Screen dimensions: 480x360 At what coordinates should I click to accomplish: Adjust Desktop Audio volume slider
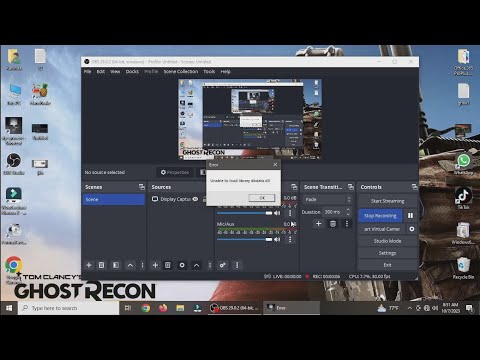(x=245, y=213)
